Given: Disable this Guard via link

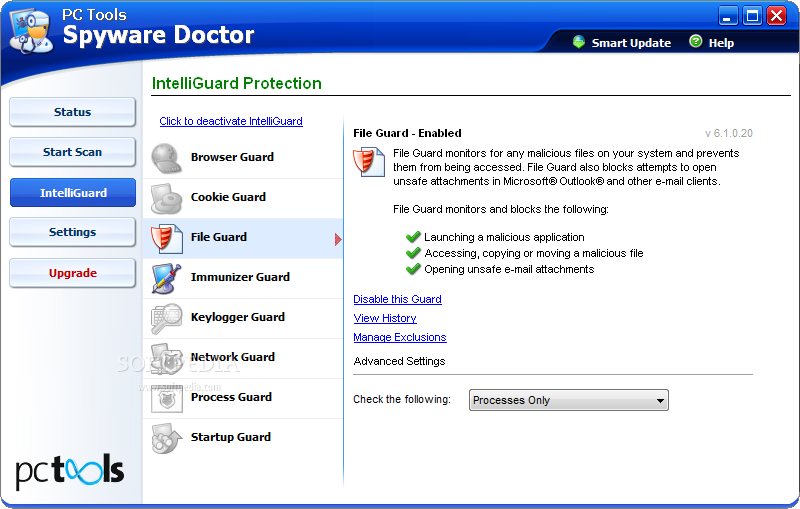Looking at the screenshot, I should [397, 299].
